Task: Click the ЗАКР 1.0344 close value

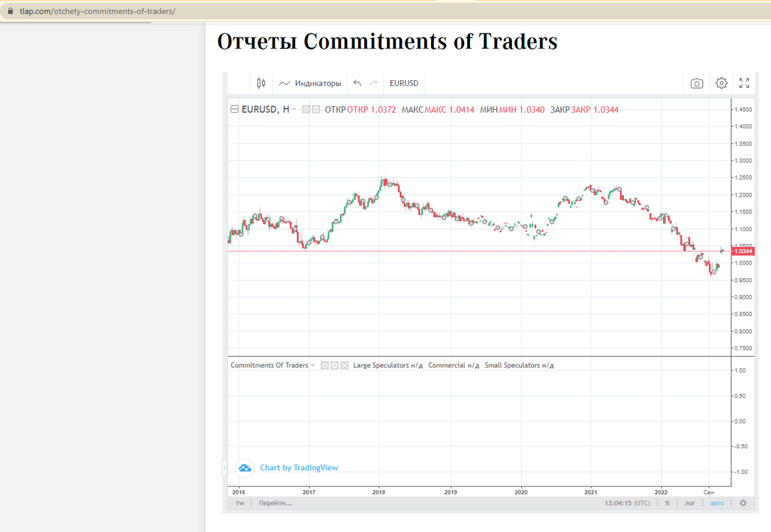Action: [x=594, y=109]
